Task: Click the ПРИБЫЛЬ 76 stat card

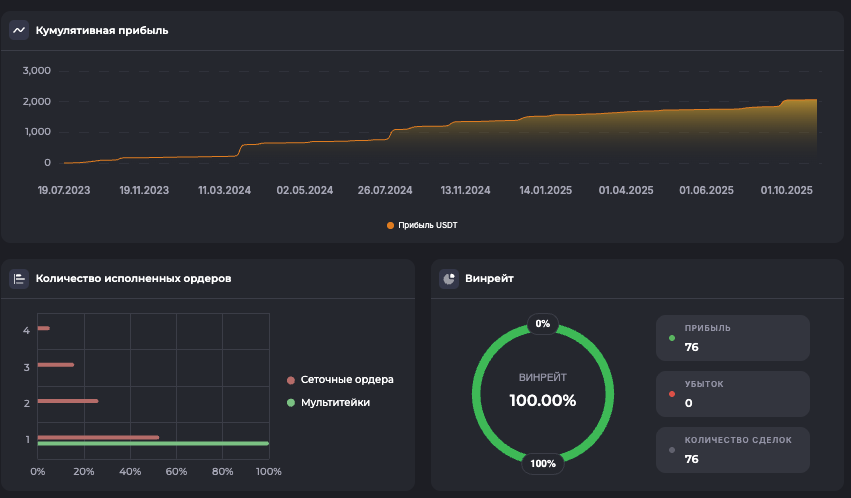Action: coord(732,338)
